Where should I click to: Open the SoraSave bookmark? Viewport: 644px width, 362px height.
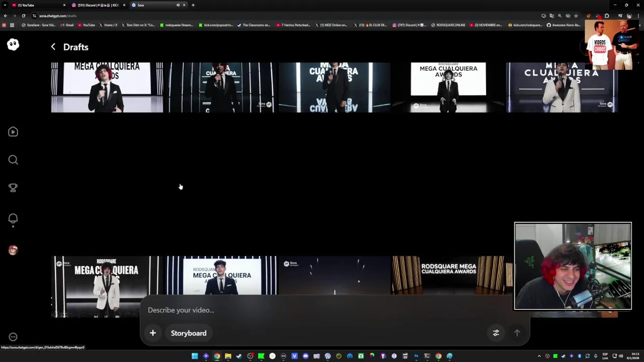coord(38,25)
